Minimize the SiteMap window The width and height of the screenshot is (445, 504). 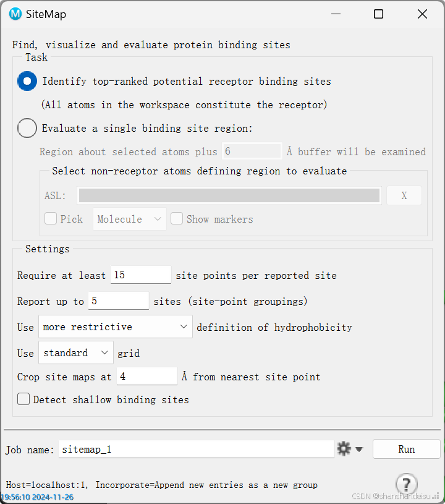point(336,14)
